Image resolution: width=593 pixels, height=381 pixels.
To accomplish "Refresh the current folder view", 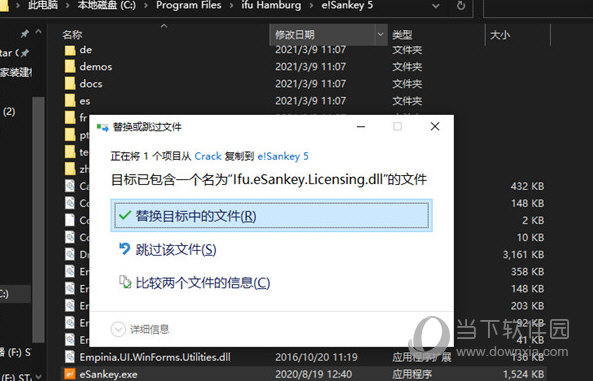I will (x=461, y=6).
